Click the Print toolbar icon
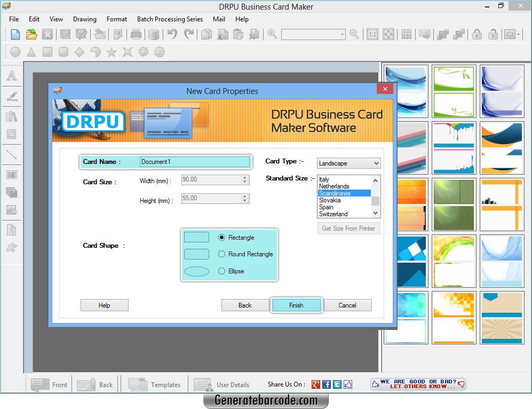 pos(136,34)
